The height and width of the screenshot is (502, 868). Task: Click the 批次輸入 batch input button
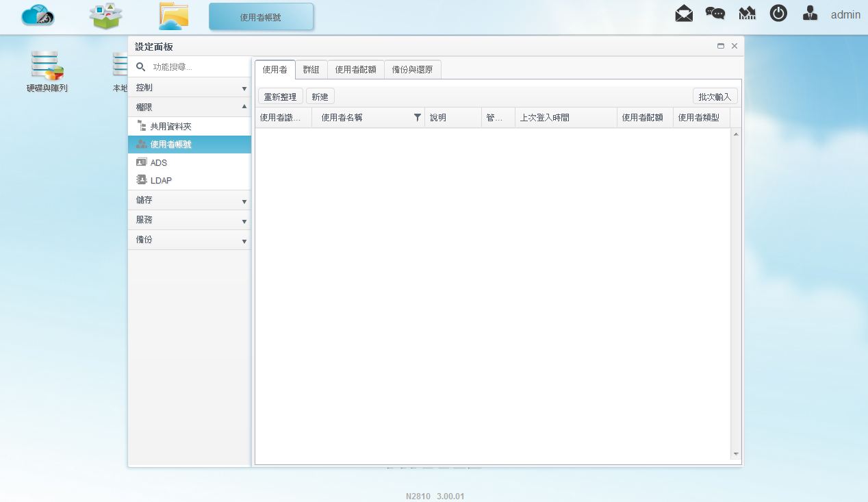715,97
